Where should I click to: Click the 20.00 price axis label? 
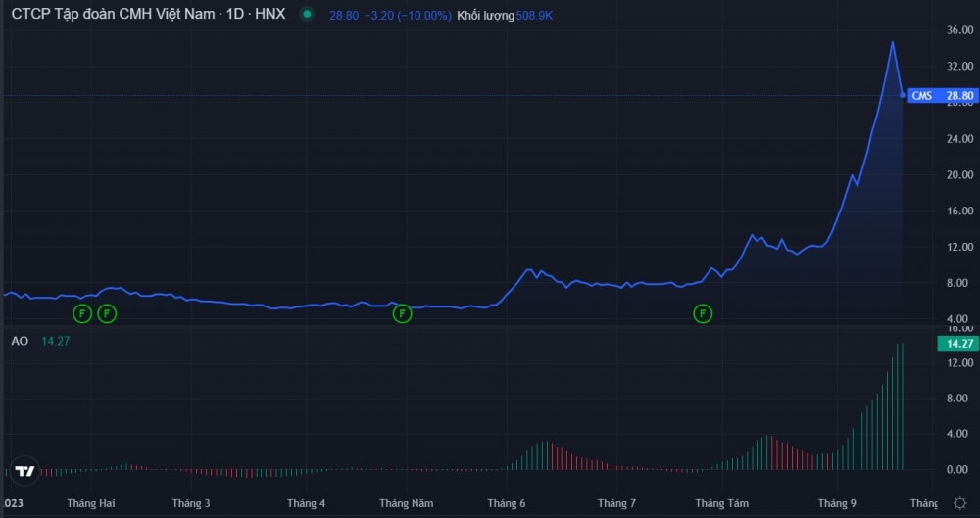click(x=959, y=175)
